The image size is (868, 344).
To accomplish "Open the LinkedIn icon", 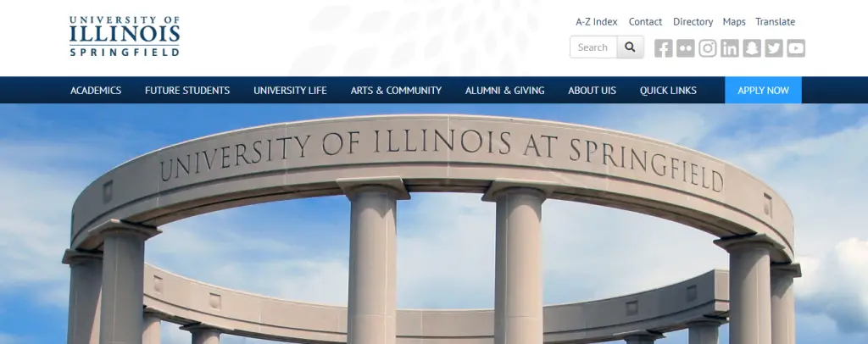I will pos(730,48).
